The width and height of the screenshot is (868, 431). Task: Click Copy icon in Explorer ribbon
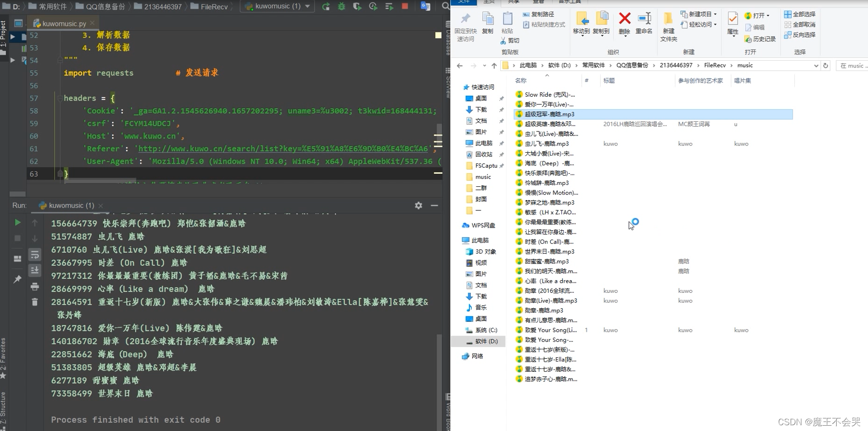tap(488, 23)
